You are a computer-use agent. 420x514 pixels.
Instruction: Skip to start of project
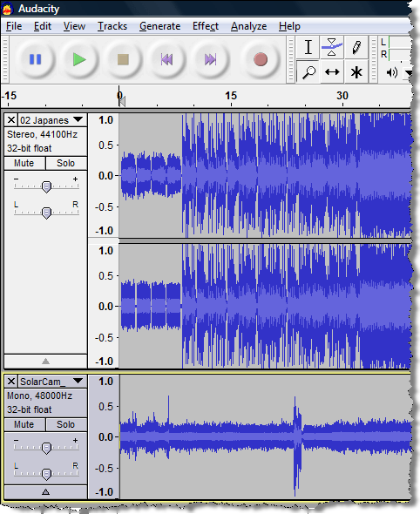click(166, 59)
